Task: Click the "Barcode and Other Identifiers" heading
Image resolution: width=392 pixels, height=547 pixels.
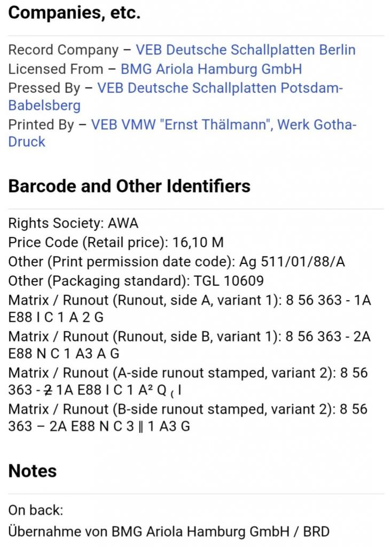Action: 129,186
